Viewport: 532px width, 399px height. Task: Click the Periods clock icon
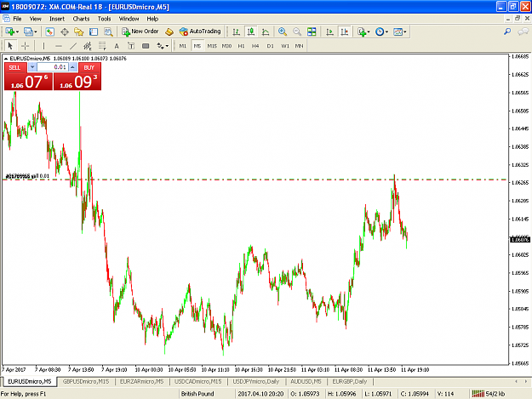click(380, 31)
